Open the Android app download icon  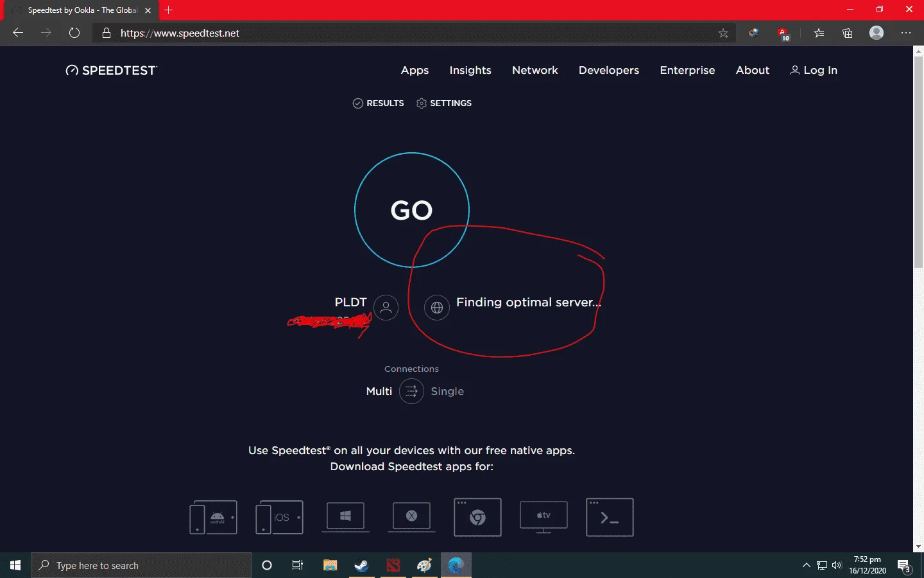tap(213, 517)
